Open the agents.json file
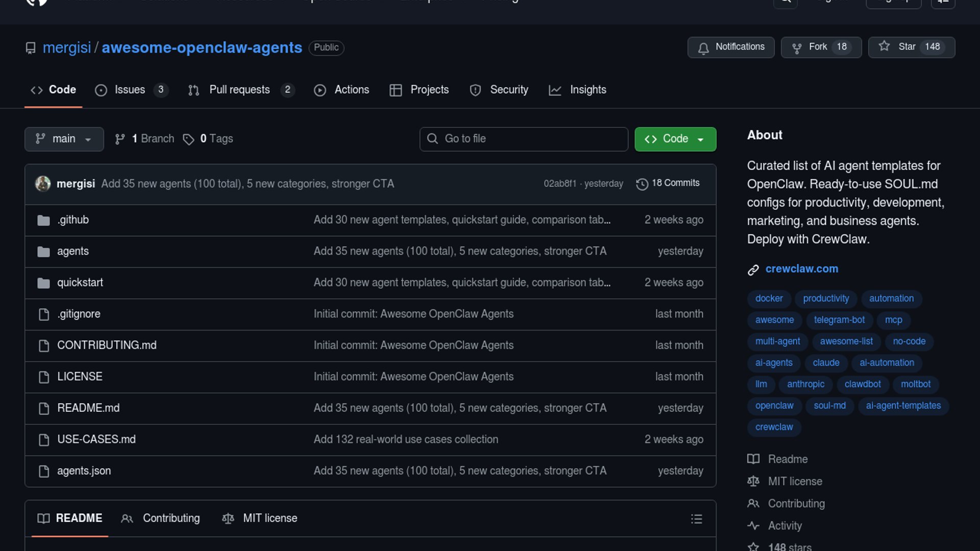This screenshot has width=980, height=551. click(84, 471)
